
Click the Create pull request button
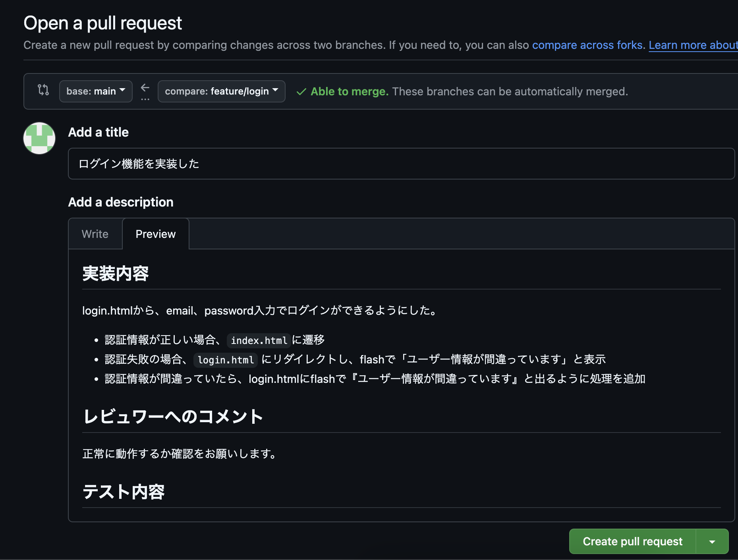[x=632, y=541]
